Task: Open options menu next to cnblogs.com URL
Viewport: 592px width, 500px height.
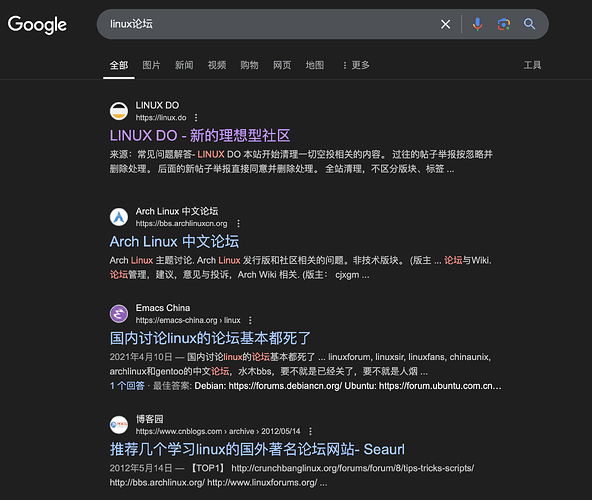Action: tap(310, 431)
